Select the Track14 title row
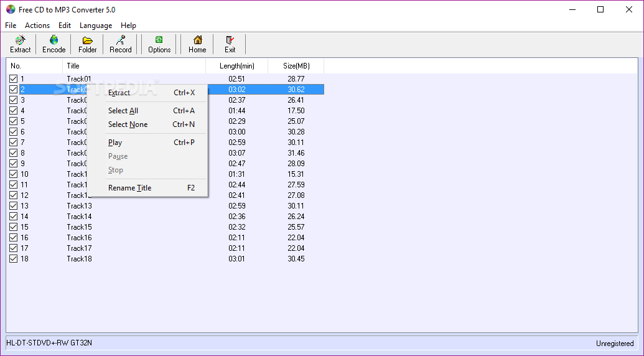 click(x=79, y=217)
